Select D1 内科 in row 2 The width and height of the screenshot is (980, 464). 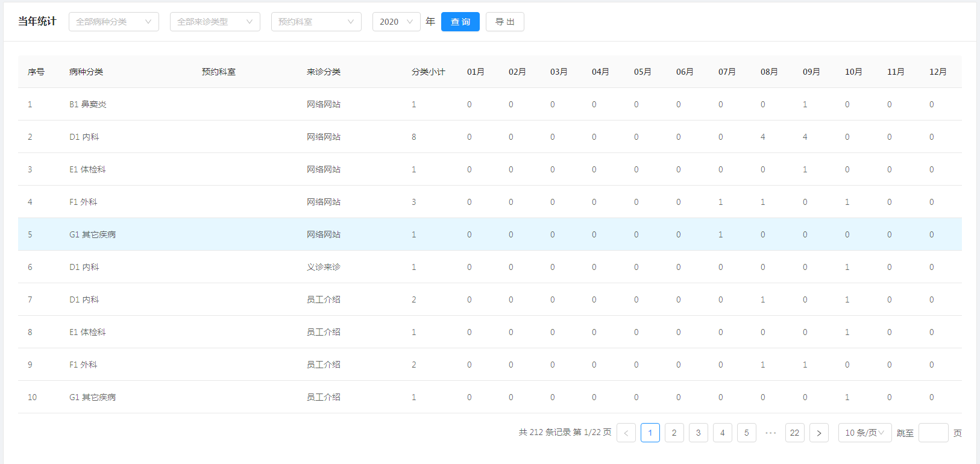click(84, 137)
